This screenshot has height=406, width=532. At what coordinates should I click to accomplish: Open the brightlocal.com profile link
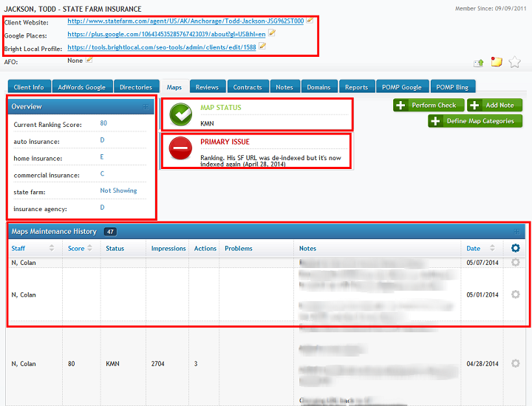click(x=162, y=47)
